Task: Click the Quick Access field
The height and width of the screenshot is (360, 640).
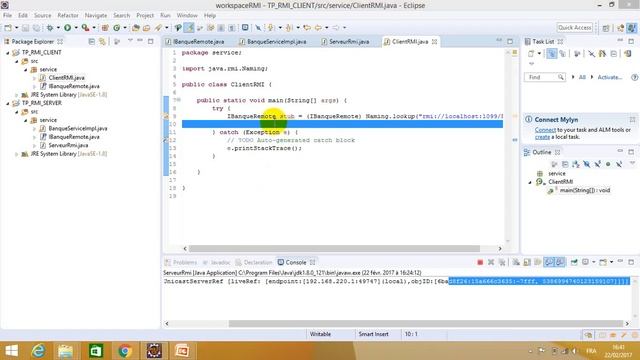Action: coord(575,28)
